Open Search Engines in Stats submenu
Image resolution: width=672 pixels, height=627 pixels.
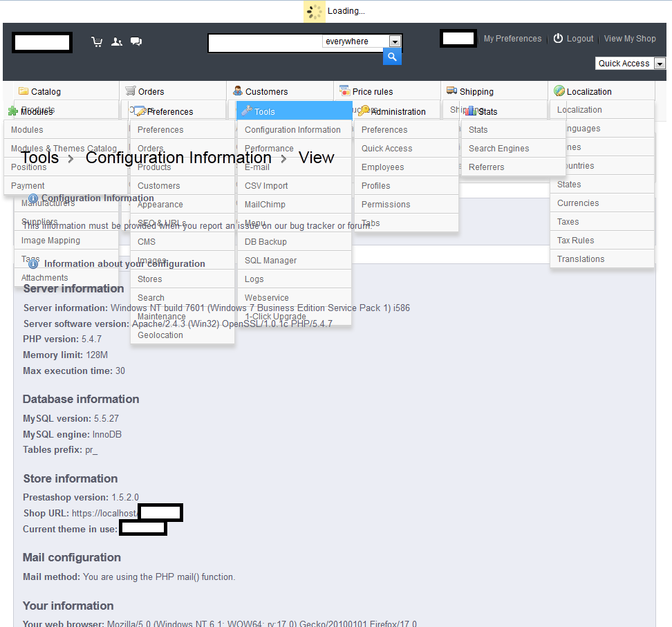pos(514,149)
